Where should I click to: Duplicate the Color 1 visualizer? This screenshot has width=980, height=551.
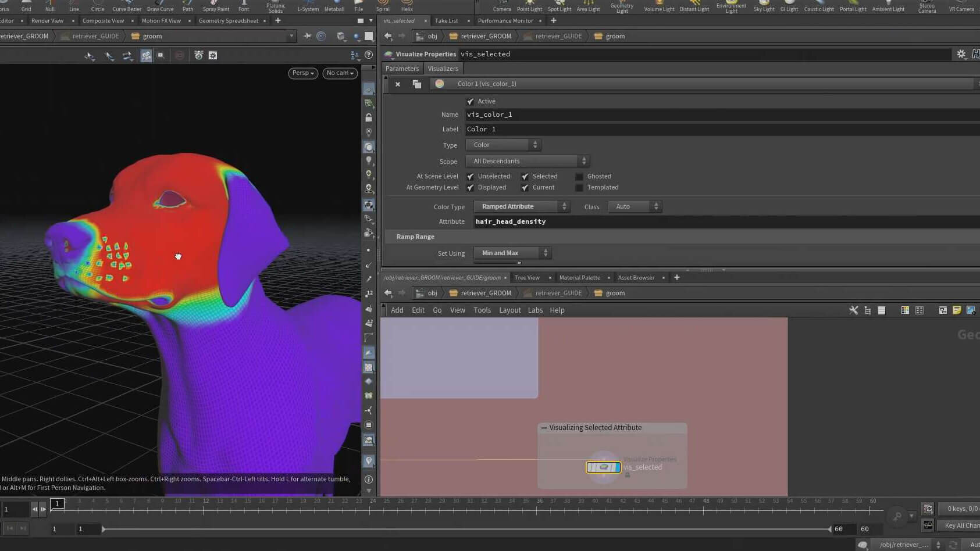[417, 84]
